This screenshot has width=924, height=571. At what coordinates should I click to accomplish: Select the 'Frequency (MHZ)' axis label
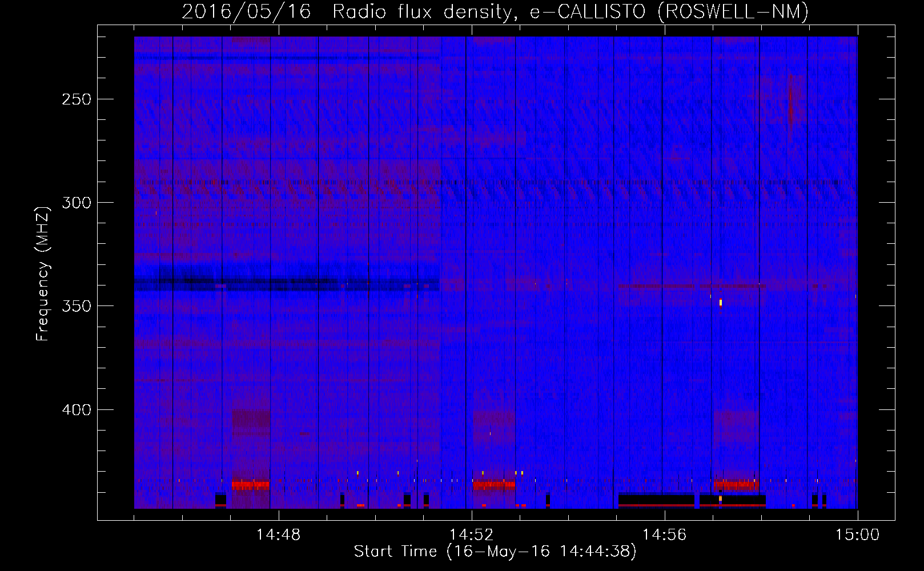pyautogui.click(x=43, y=274)
